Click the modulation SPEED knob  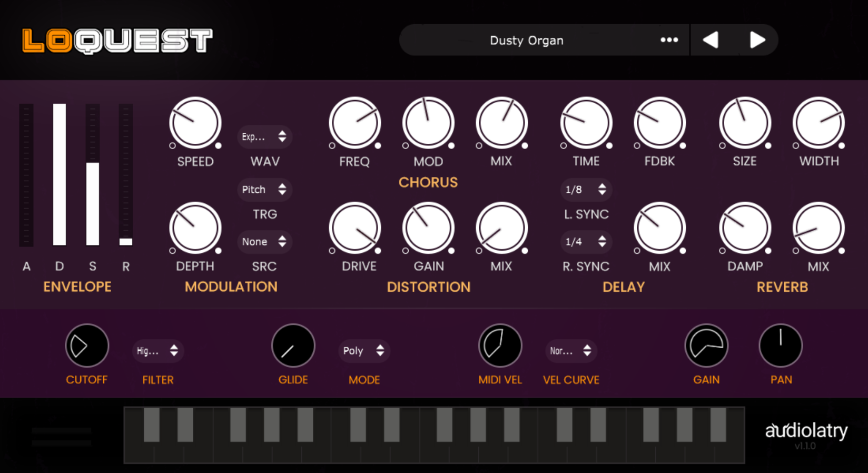[195, 123]
